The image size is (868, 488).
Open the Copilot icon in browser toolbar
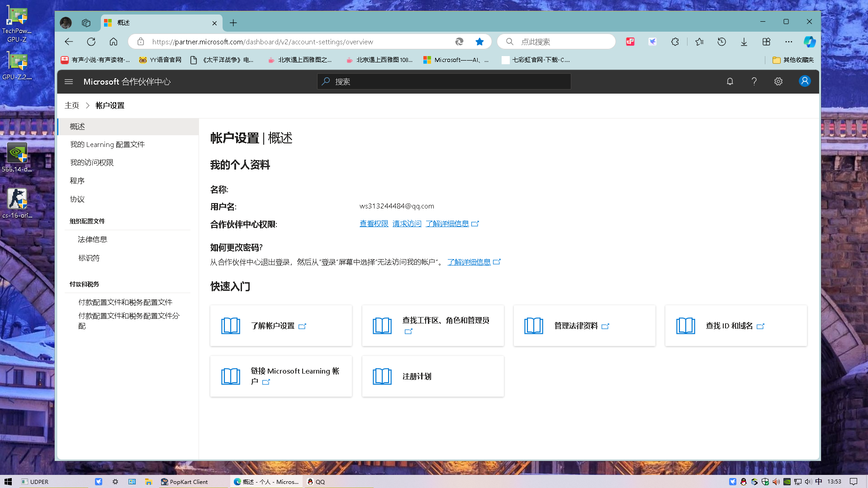[809, 42]
